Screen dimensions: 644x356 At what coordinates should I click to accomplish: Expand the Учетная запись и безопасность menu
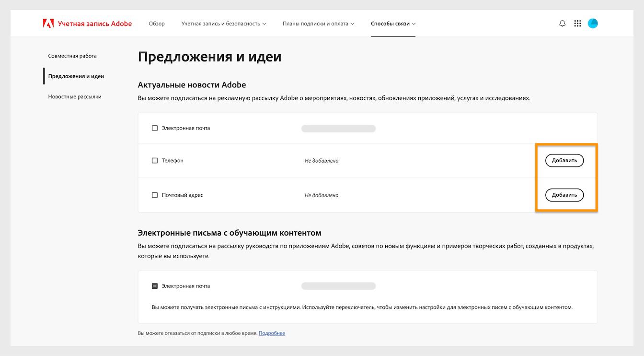[224, 24]
